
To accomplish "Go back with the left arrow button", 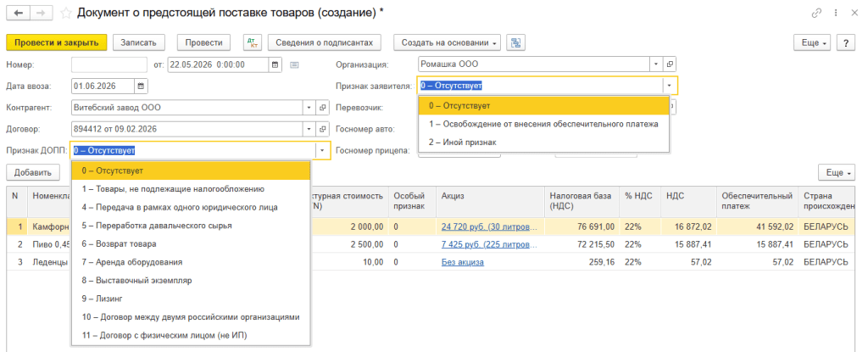I will (x=18, y=14).
